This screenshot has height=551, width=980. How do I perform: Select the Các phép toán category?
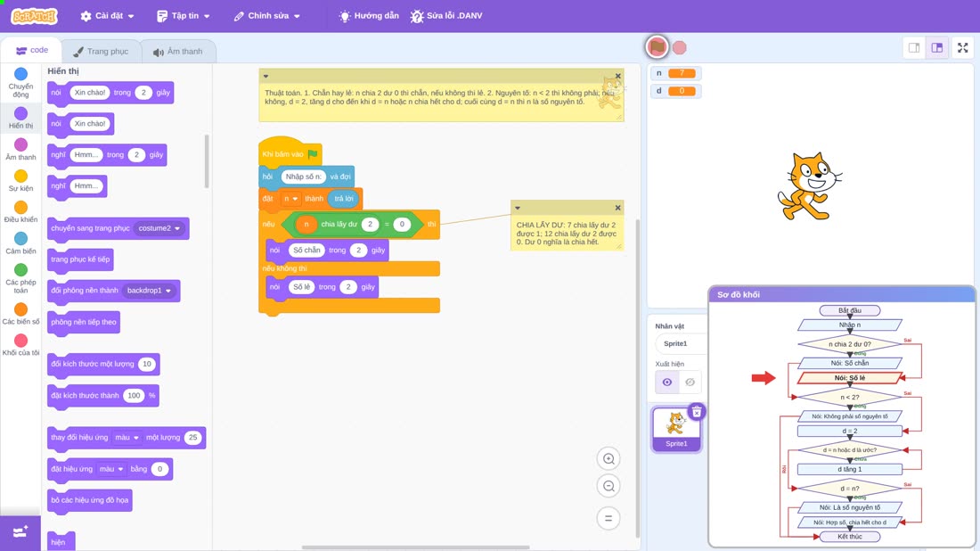coord(20,279)
